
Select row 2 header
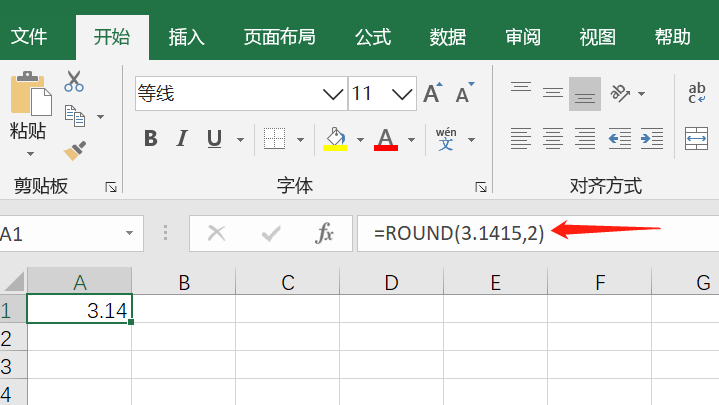[x=13, y=337]
